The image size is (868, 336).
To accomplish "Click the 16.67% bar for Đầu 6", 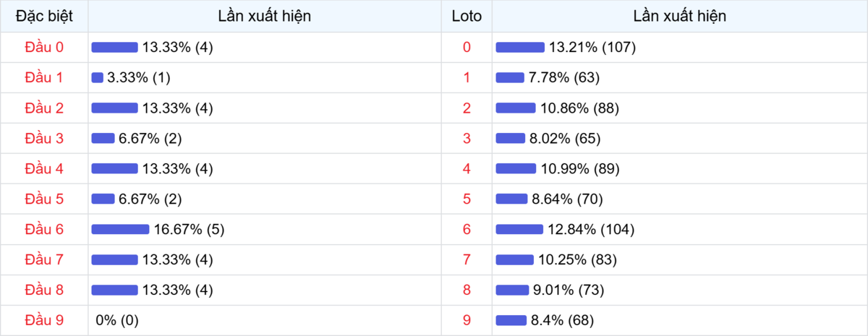I will 120,229.
